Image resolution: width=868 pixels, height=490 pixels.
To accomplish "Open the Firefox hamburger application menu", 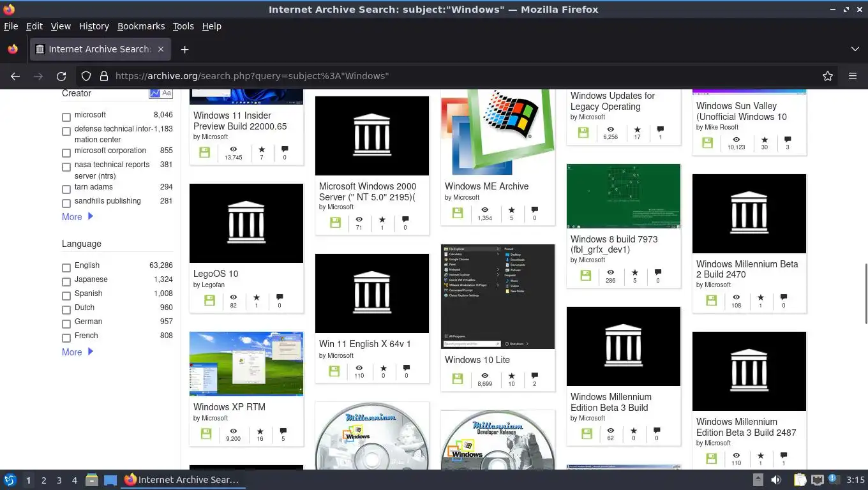I will (x=853, y=76).
